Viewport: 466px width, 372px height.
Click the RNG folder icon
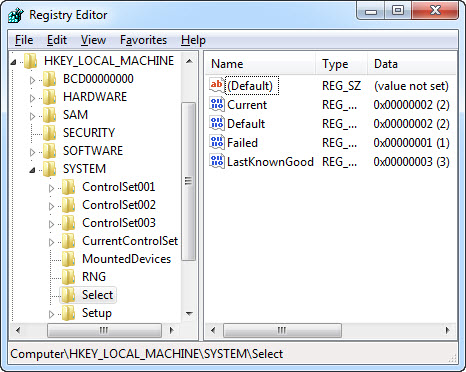click(x=69, y=277)
